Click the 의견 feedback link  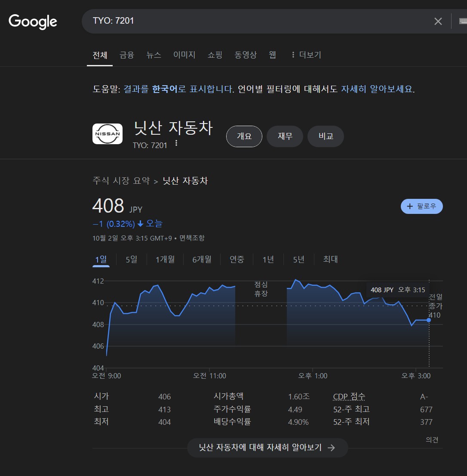click(x=432, y=439)
